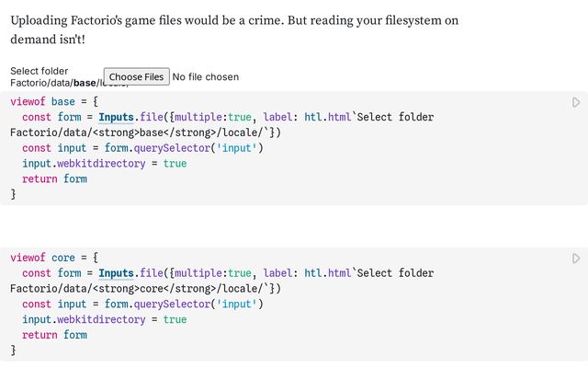Click querySelector line in the core cell
This screenshot has height=368, width=588.
tap(142, 304)
